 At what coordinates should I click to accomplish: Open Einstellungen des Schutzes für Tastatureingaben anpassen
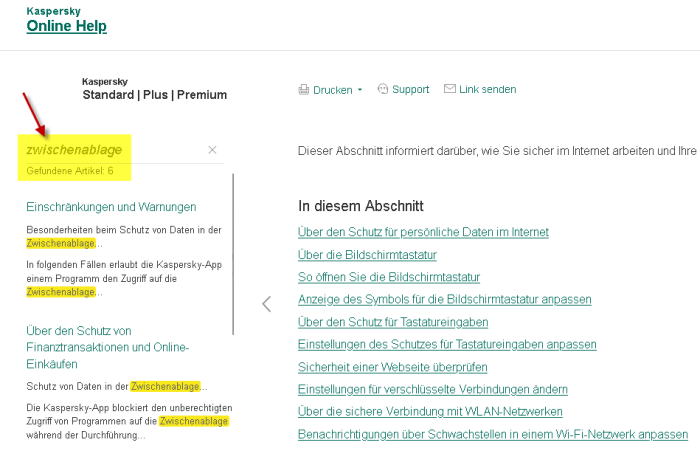(447, 345)
